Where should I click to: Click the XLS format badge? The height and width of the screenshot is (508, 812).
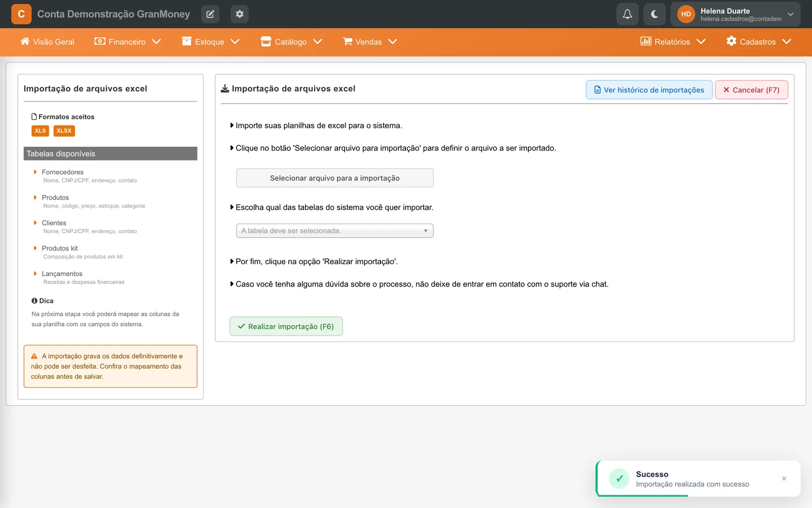40,131
